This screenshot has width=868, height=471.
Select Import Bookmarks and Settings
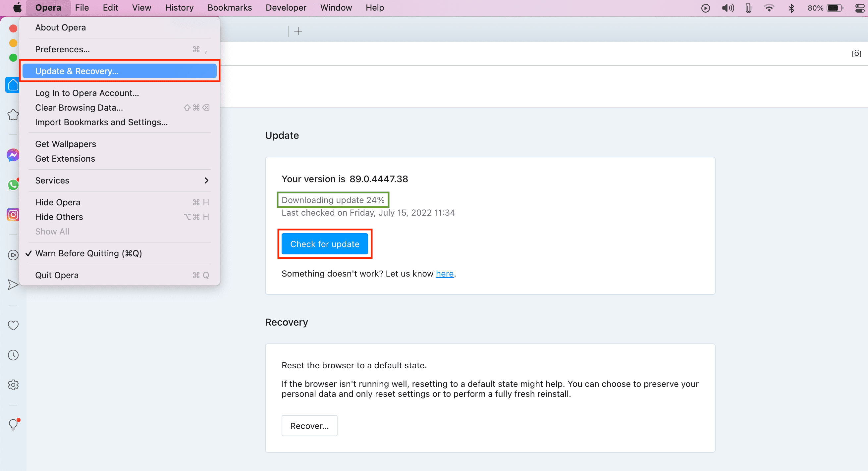pos(120,122)
